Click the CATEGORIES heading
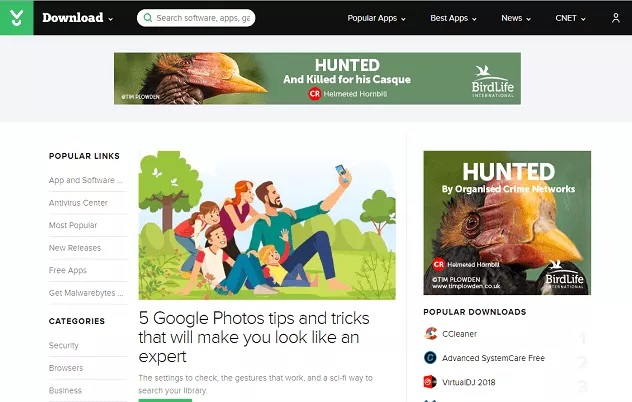The image size is (632, 402). [x=77, y=321]
